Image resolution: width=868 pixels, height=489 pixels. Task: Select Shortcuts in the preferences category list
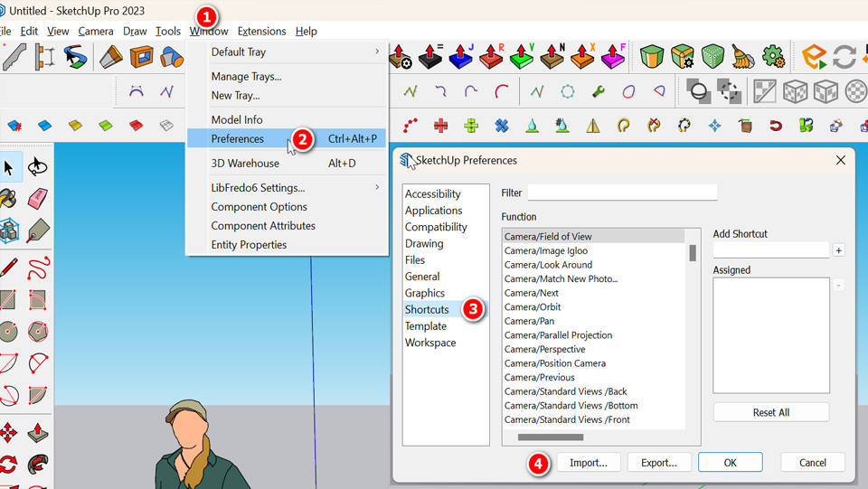click(x=427, y=310)
